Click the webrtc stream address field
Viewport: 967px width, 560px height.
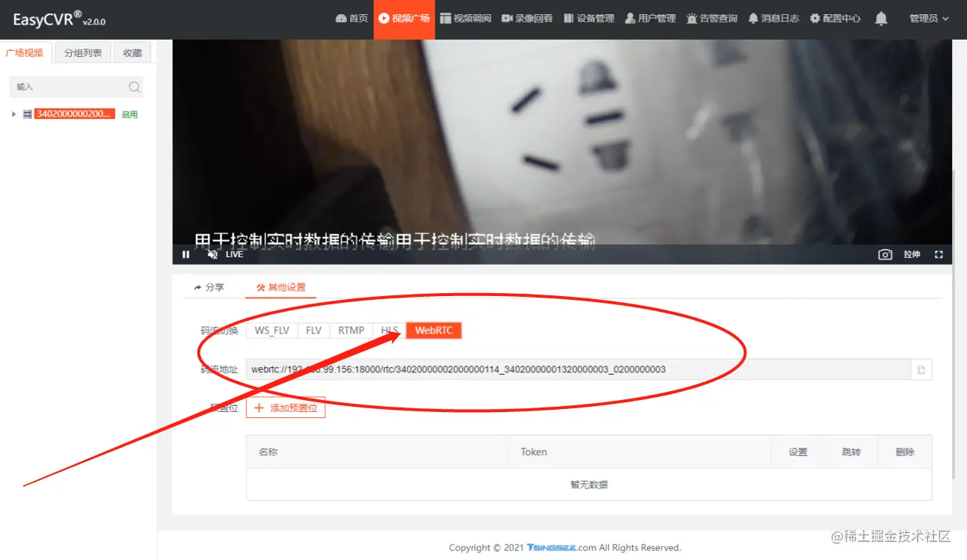[578, 369]
